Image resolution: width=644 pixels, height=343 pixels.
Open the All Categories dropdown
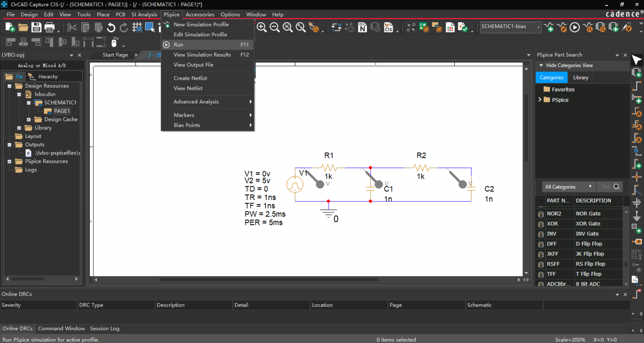pyautogui.click(x=568, y=187)
